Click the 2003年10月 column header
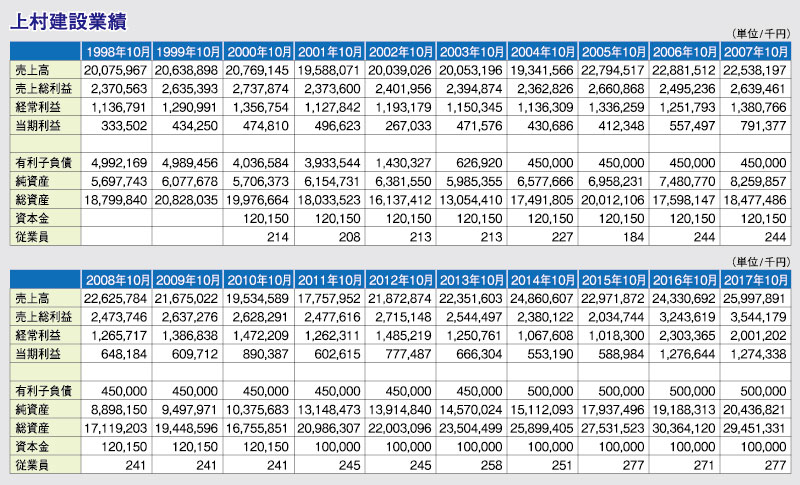The width and height of the screenshot is (800, 485). pyautogui.click(x=471, y=52)
